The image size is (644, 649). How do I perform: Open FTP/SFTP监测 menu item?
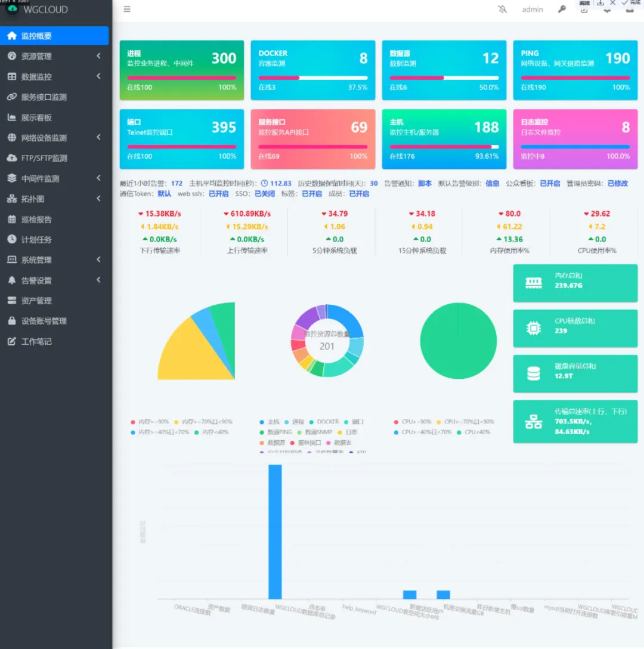54,158
